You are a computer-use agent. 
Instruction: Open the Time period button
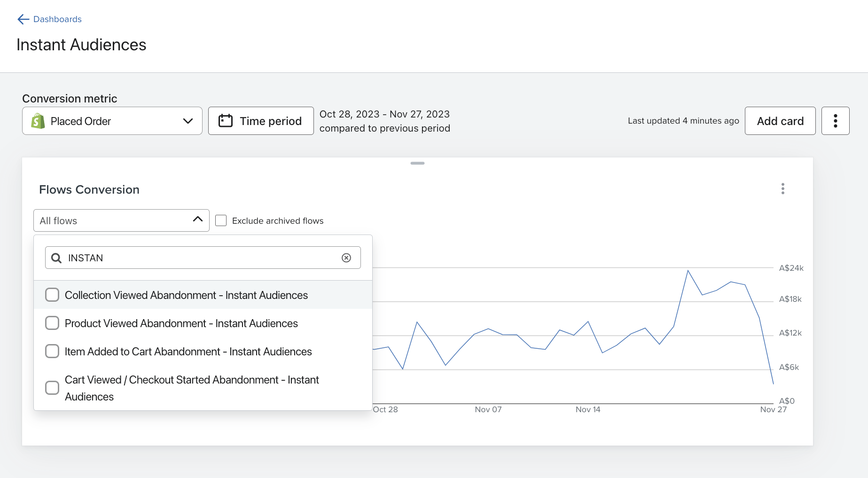click(x=261, y=121)
